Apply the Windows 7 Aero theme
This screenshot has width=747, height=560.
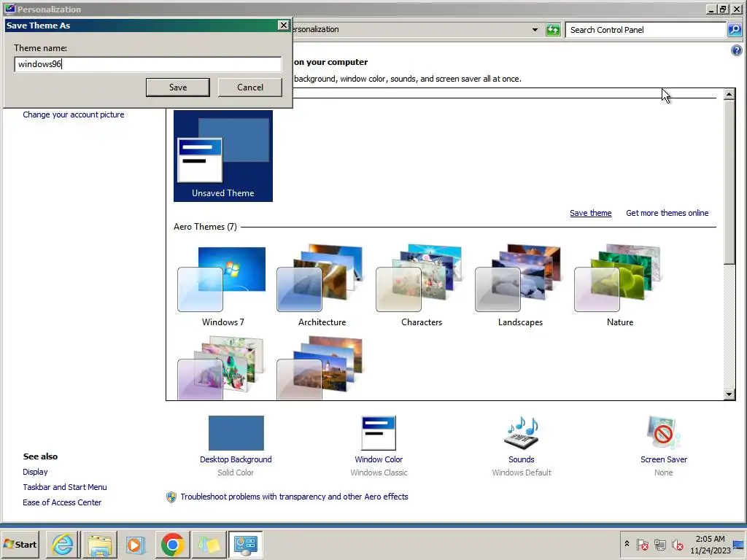coord(222,286)
